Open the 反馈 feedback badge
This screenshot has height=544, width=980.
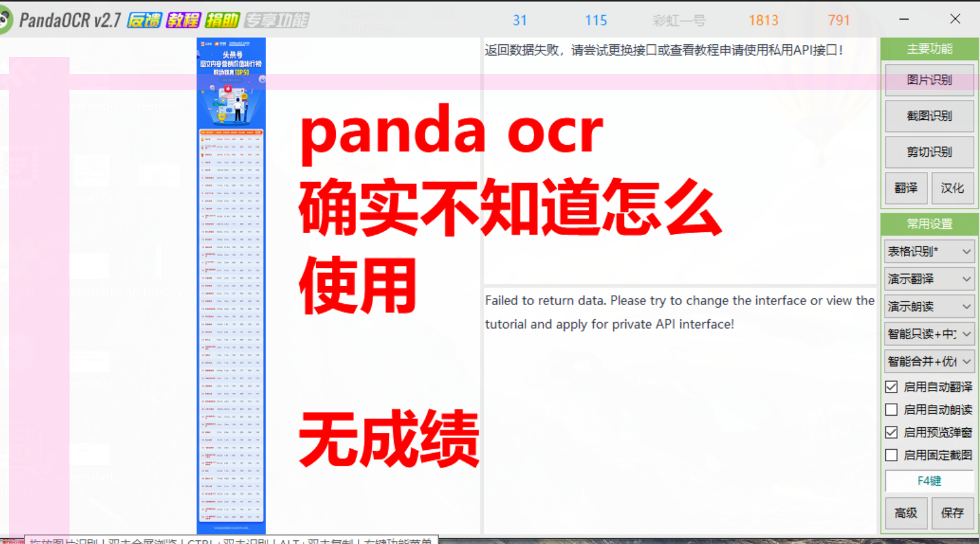point(144,20)
